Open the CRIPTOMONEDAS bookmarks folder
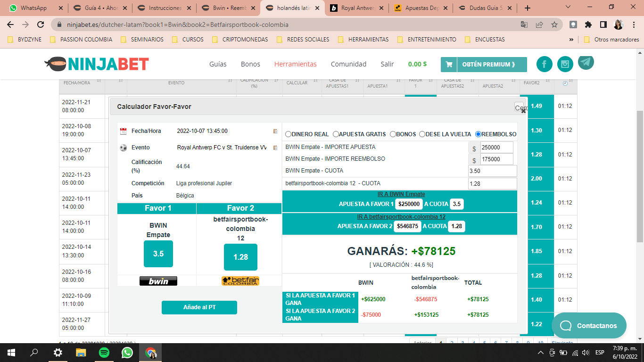Viewport: 644px width, 362px height. [x=240, y=40]
